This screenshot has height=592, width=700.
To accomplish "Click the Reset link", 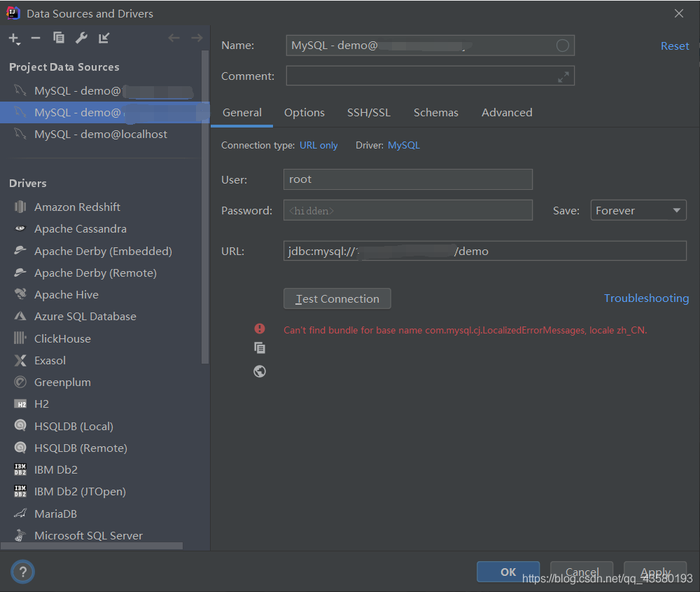I will click(675, 46).
